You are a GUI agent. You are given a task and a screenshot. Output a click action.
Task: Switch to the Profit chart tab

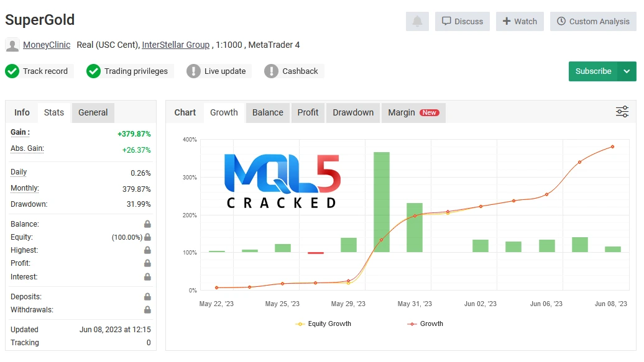308,112
